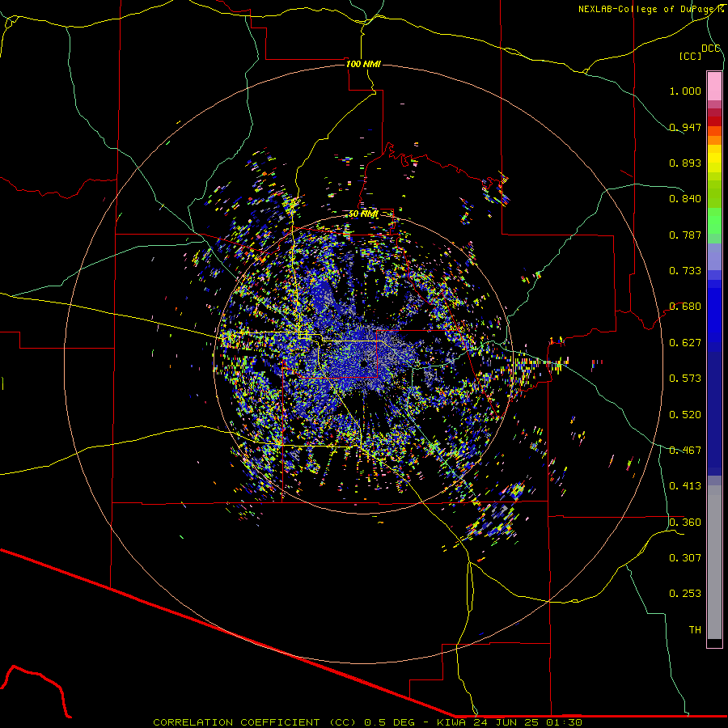Click the 100 NMI range ring label
The image size is (728, 728).
tap(363, 64)
